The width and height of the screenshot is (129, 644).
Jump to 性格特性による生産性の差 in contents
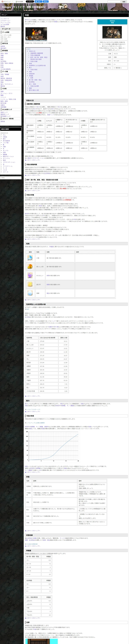click(37, 65)
